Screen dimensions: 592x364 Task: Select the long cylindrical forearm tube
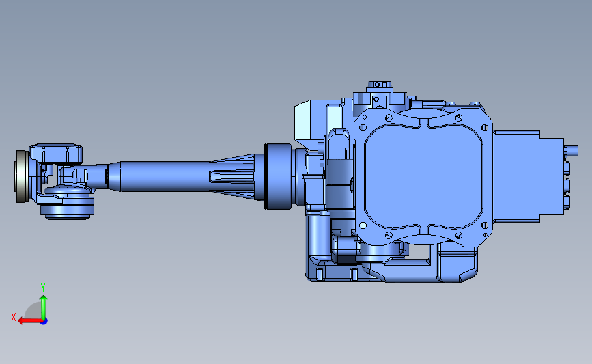[x=165, y=176]
